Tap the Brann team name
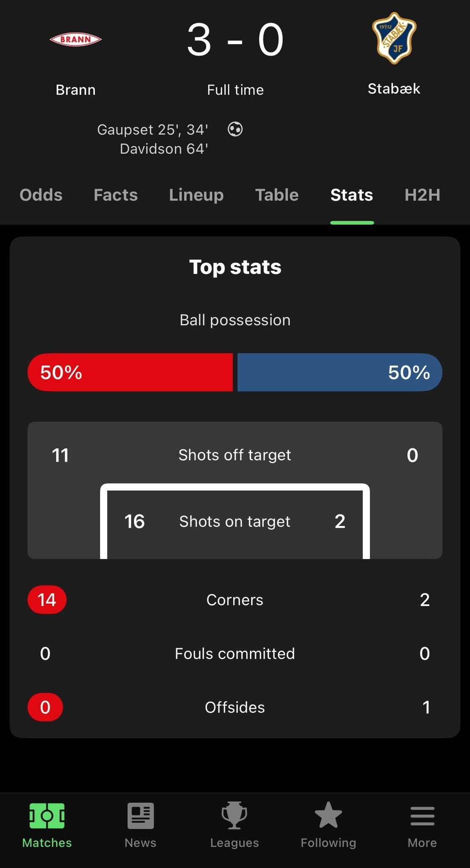The image size is (470, 868). [76, 90]
